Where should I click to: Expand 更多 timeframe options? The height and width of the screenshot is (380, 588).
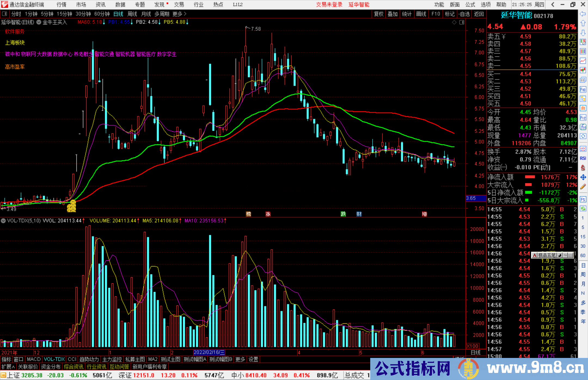coord(179,14)
